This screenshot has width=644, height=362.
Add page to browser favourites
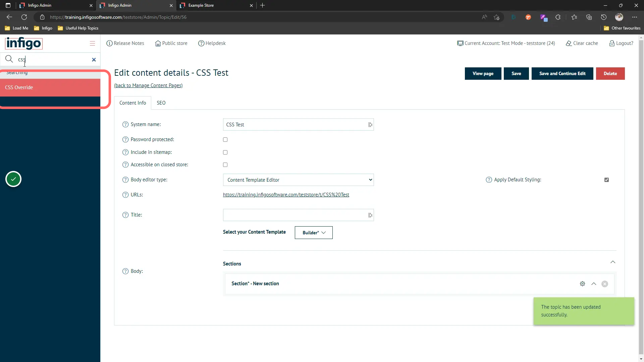pyautogui.click(x=497, y=17)
